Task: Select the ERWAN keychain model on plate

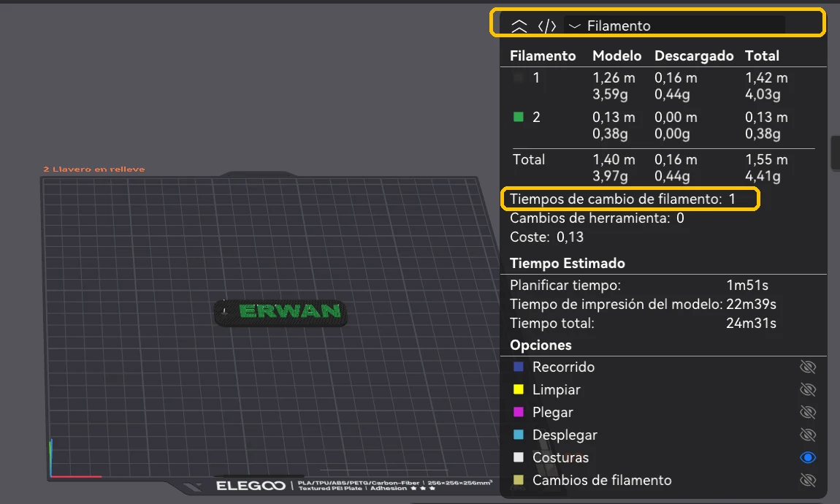Action: (x=280, y=313)
